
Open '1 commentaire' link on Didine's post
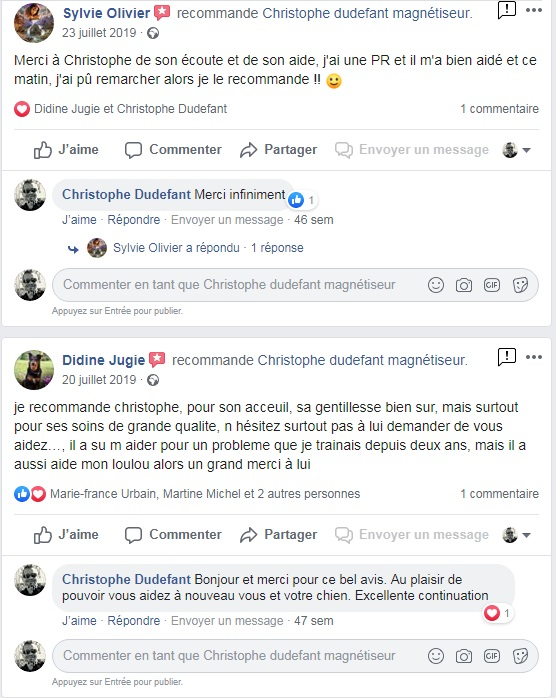(x=499, y=494)
